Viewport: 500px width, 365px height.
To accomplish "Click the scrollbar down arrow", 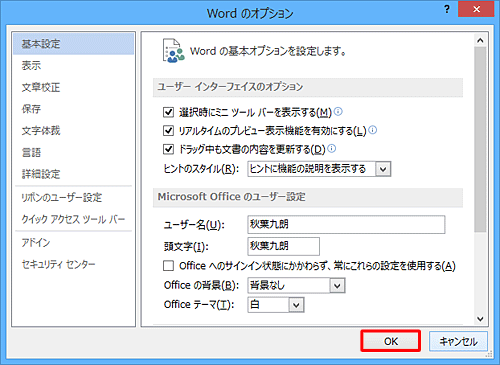I will point(480,319).
